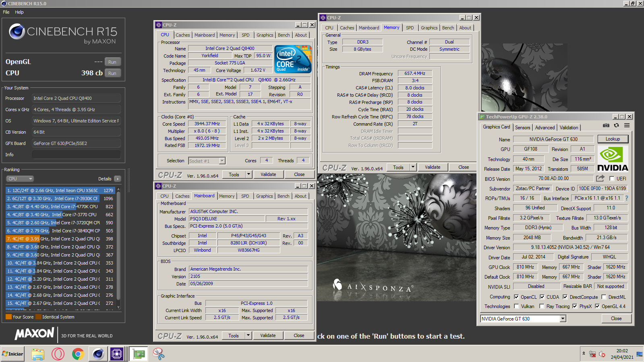Click Lookup button in GPU-Z
644x362 pixels.
pos(613,139)
